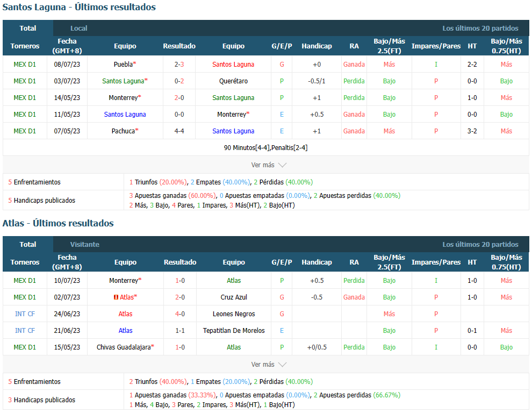Screen dimensions: 532x413
Task: Click result 0-2 against Querétaro
Action: 179,81
